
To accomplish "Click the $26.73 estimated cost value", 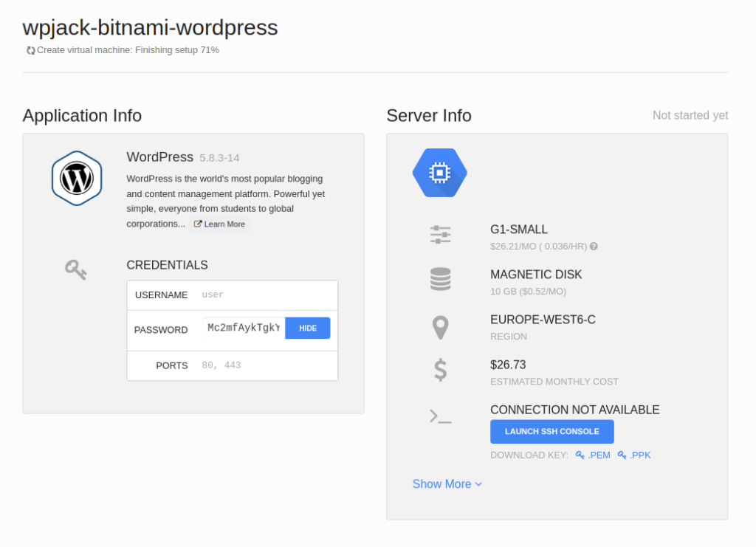I will tap(508, 365).
